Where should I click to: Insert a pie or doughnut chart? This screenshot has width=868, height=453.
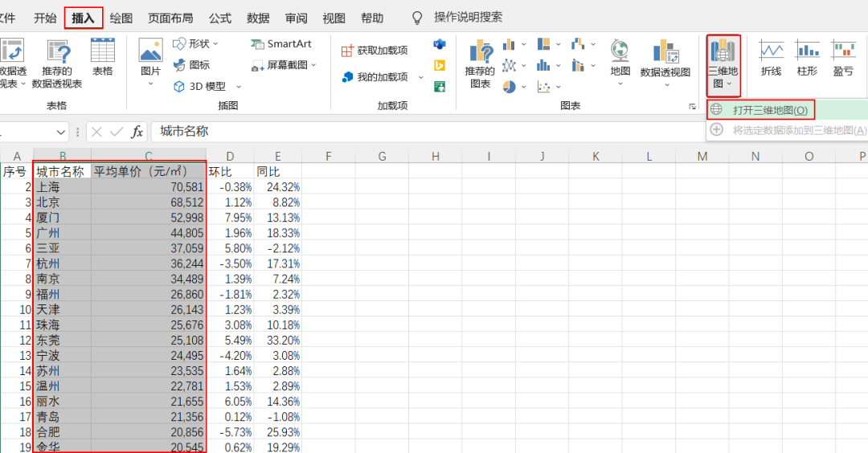tap(509, 86)
